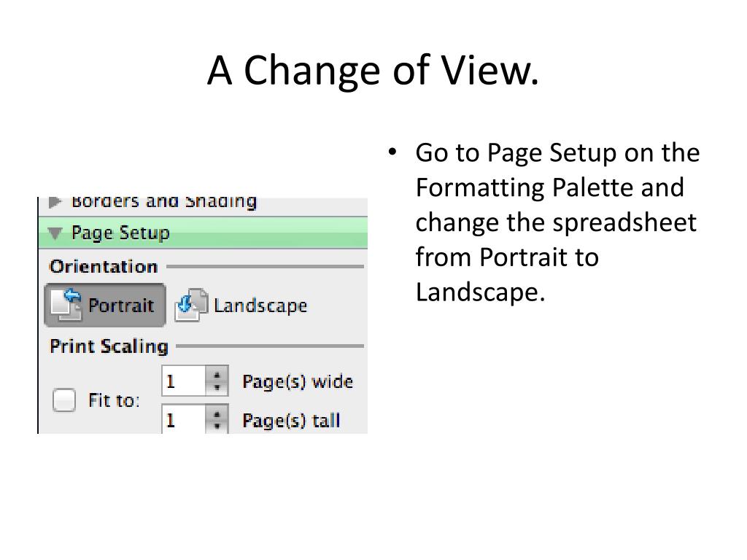Click the Print Scaling section heading
Screen dimensions: 747x560
click(109, 346)
